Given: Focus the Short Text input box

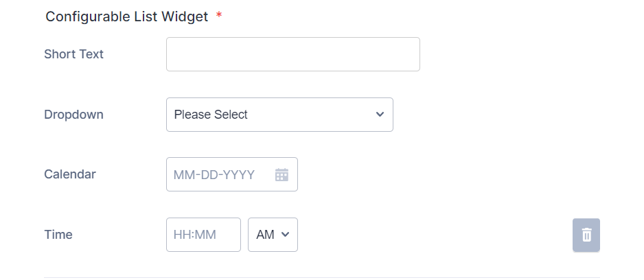Looking at the screenshot, I should tap(292, 54).
